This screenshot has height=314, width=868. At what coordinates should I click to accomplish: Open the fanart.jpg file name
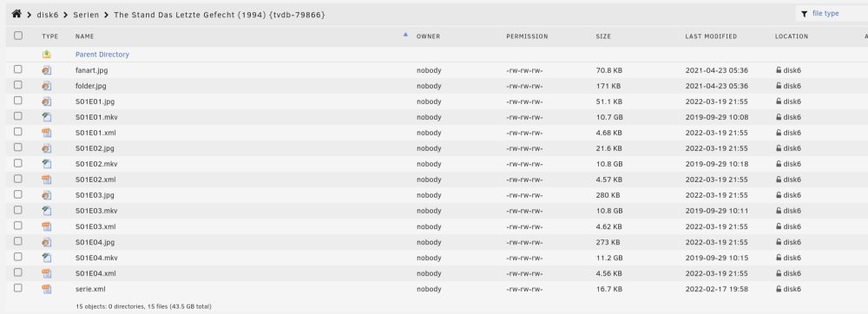(92, 70)
